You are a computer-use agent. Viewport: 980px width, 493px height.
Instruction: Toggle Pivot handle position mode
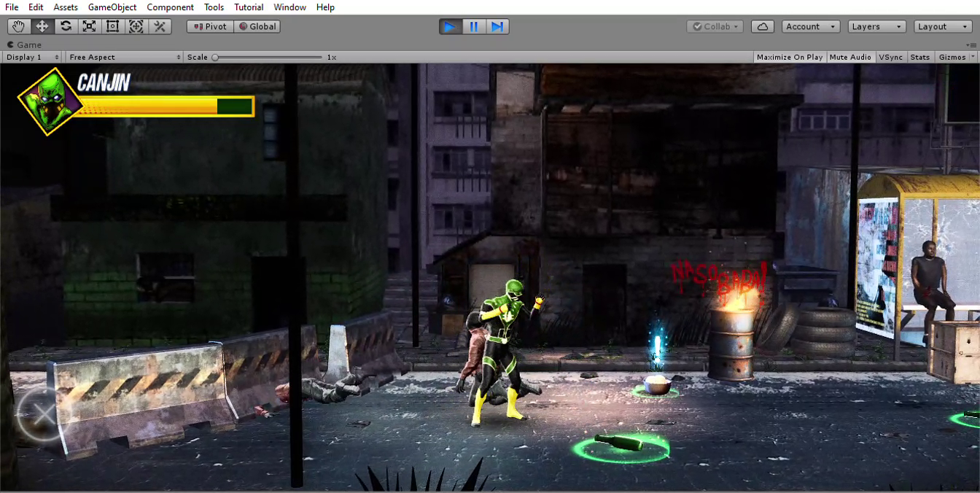[x=209, y=26]
